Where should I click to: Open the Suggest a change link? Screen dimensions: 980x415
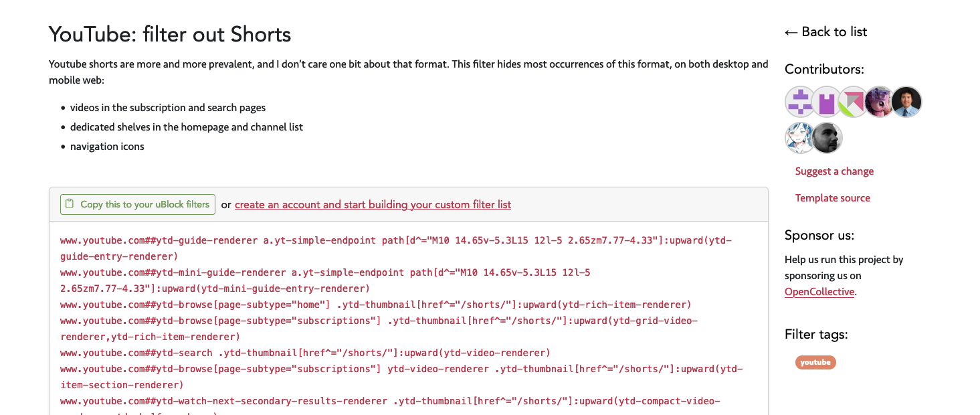coord(834,171)
